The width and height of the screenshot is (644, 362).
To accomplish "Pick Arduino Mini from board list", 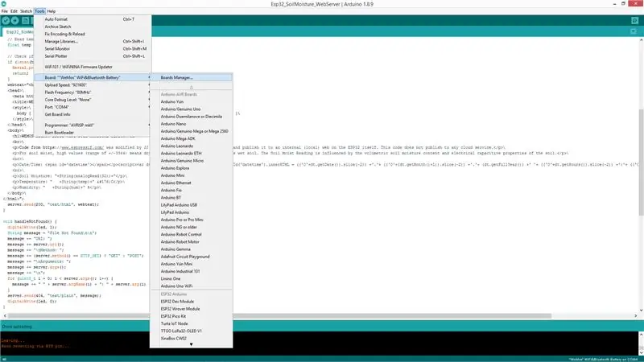I will [x=191, y=175].
